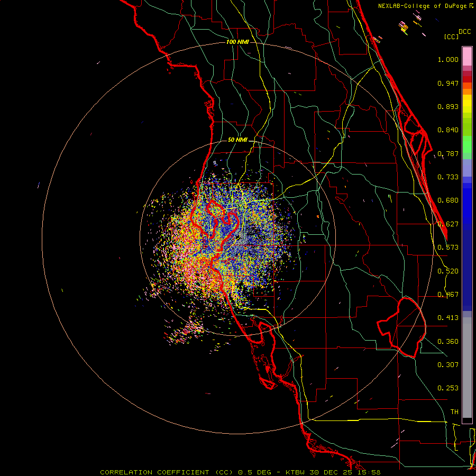This screenshot has height=476, width=476.
Task: Click the 0.733 legend value
Action: pyautogui.click(x=448, y=177)
